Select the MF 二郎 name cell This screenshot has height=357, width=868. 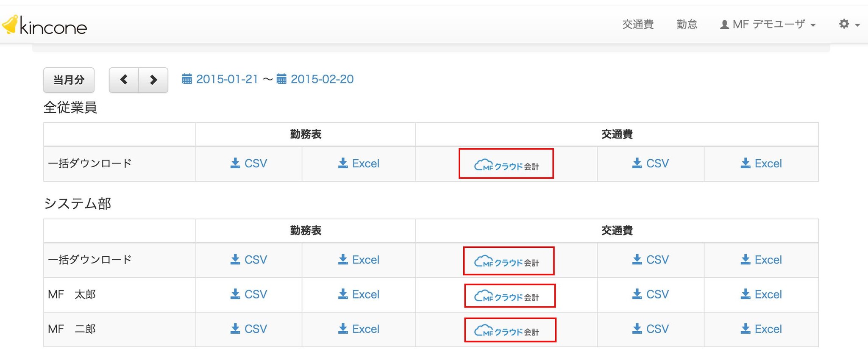click(120, 329)
